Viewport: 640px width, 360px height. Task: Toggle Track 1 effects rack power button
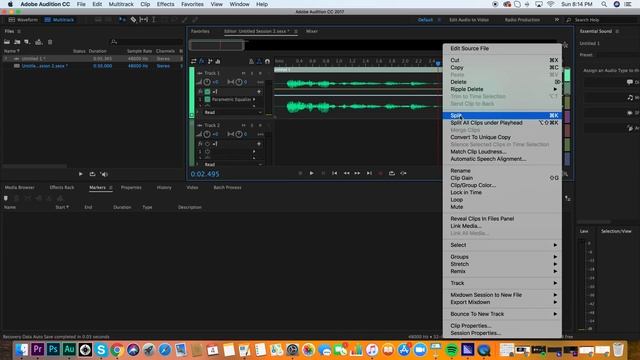pos(207,92)
